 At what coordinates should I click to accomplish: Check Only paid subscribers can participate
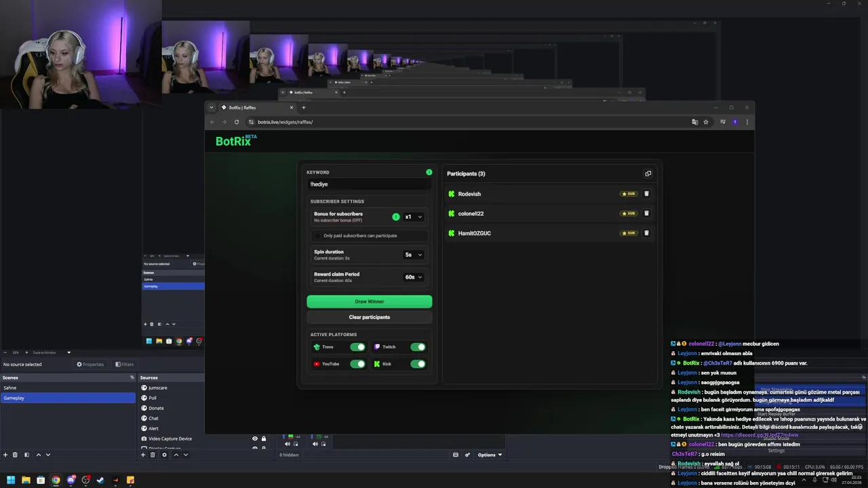317,236
